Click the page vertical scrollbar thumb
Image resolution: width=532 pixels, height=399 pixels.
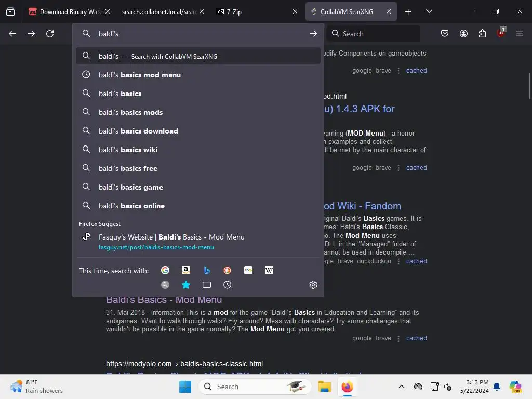(529, 86)
